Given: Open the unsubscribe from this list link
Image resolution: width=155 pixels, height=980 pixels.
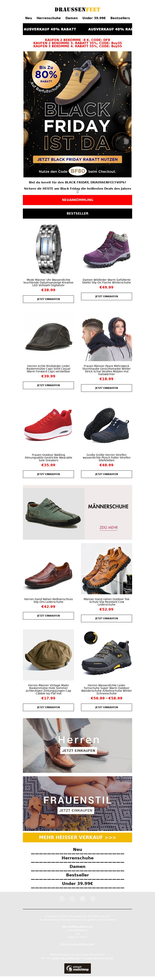Looking at the screenshot, I should point(98,958).
